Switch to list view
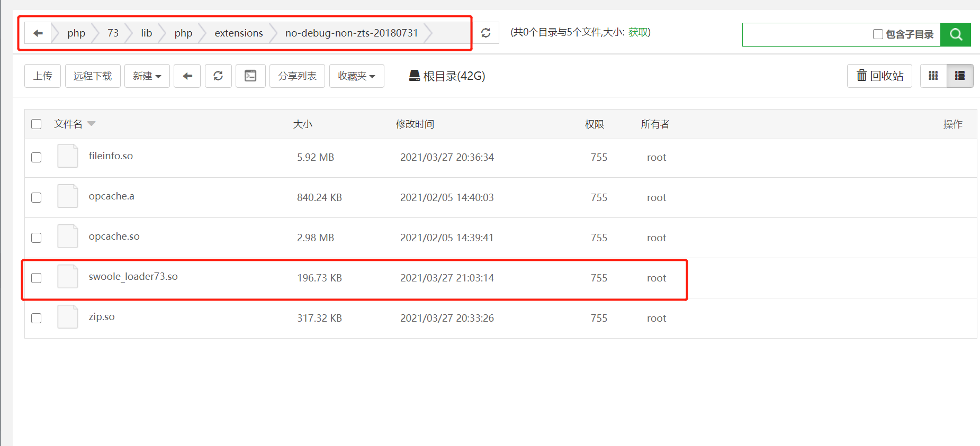The width and height of the screenshot is (980, 446). tap(960, 76)
